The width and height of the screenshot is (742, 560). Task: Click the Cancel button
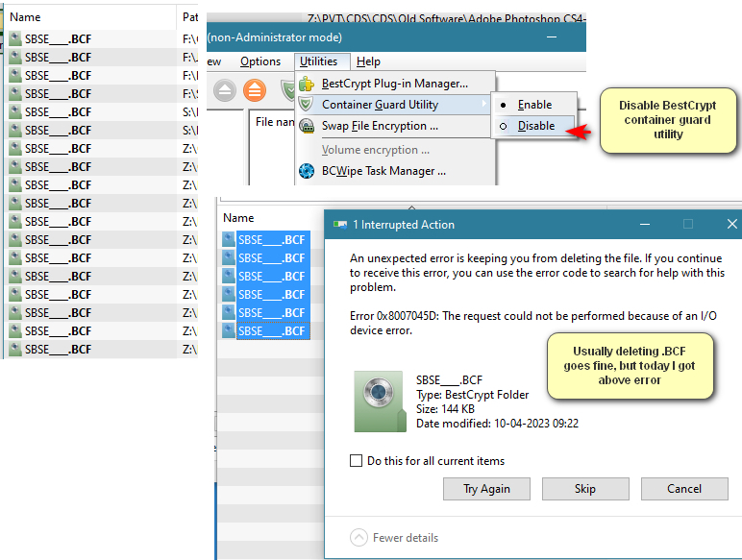[684, 489]
